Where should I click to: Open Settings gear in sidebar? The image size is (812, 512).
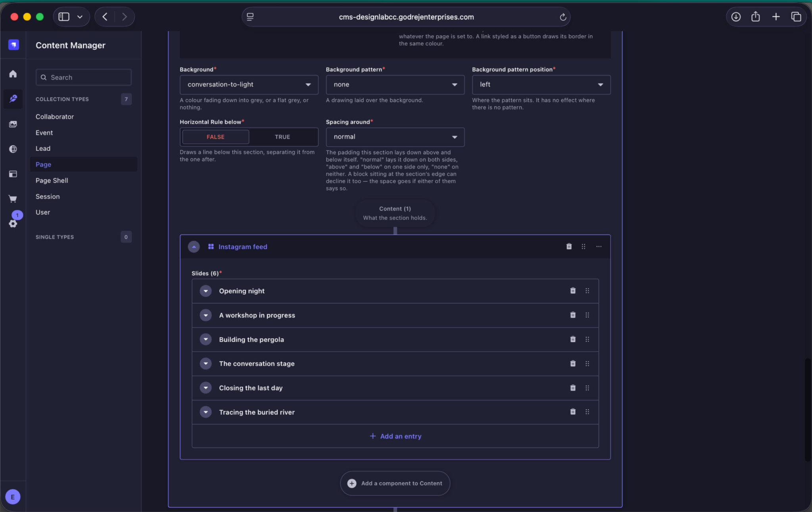coord(13,224)
